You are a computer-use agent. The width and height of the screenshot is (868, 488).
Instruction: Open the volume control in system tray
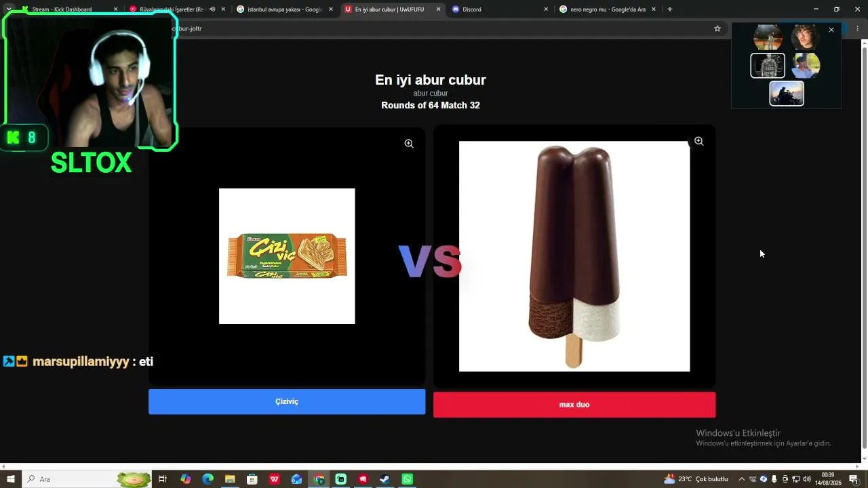click(x=807, y=479)
